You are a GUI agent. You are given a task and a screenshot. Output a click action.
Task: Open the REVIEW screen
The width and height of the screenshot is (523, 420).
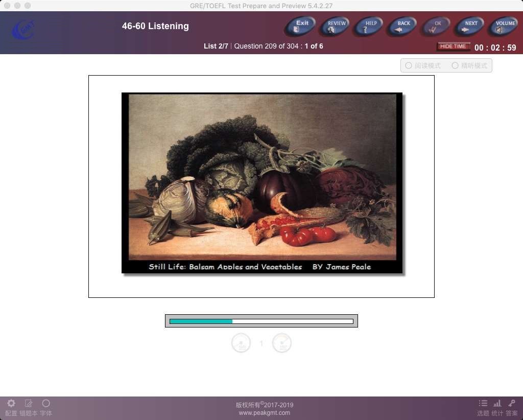pos(335,26)
